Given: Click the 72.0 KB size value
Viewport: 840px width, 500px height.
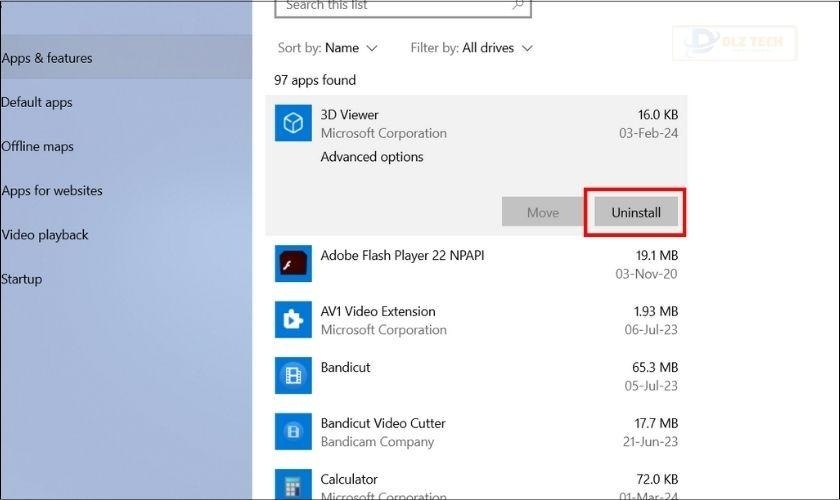Looking at the screenshot, I should pyautogui.click(x=657, y=479).
